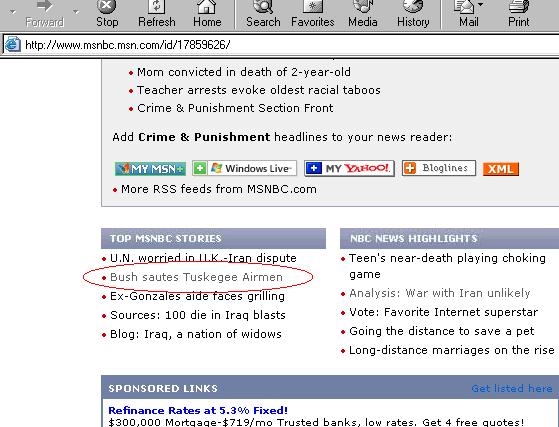The image size is (559, 427).
Task: Open 'Going the distance to save a pet'
Action: [x=442, y=331]
